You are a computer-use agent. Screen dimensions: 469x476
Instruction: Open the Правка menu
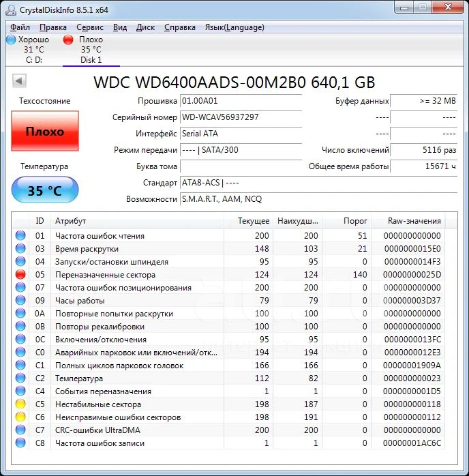click(x=52, y=27)
